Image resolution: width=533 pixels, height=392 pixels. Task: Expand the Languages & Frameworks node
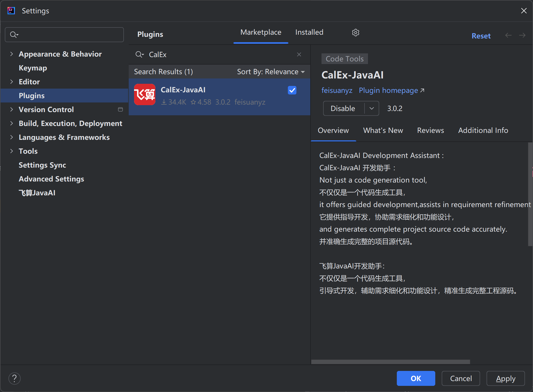[11, 137]
